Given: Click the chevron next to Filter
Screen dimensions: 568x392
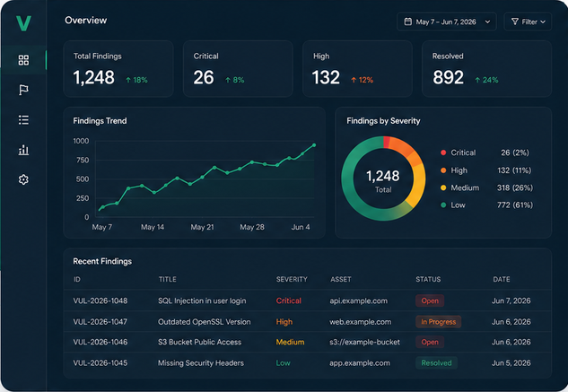Looking at the screenshot, I should coord(543,22).
